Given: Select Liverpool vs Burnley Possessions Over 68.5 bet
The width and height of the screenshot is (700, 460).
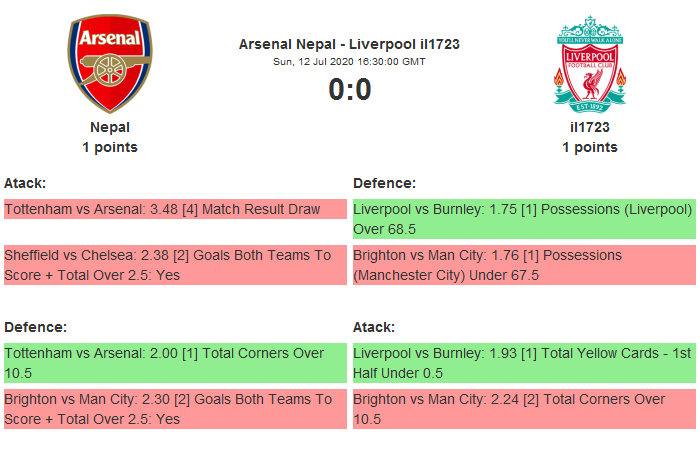Looking at the screenshot, I should 523,220.
